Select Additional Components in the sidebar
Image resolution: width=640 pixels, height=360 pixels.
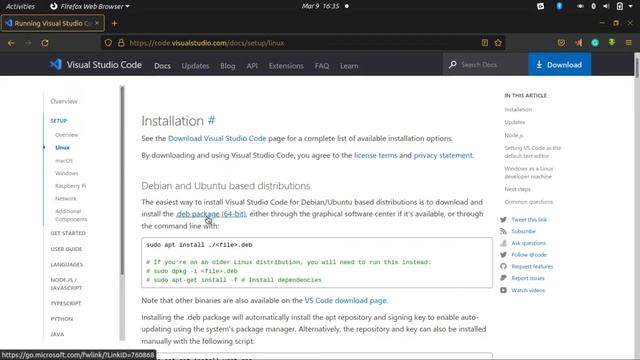click(71, 215)
